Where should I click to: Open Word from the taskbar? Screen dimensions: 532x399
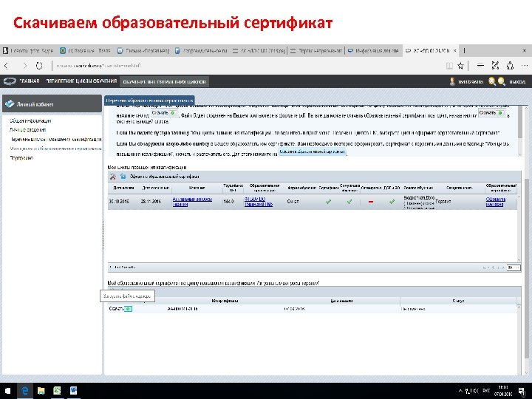tap(73, 391)
